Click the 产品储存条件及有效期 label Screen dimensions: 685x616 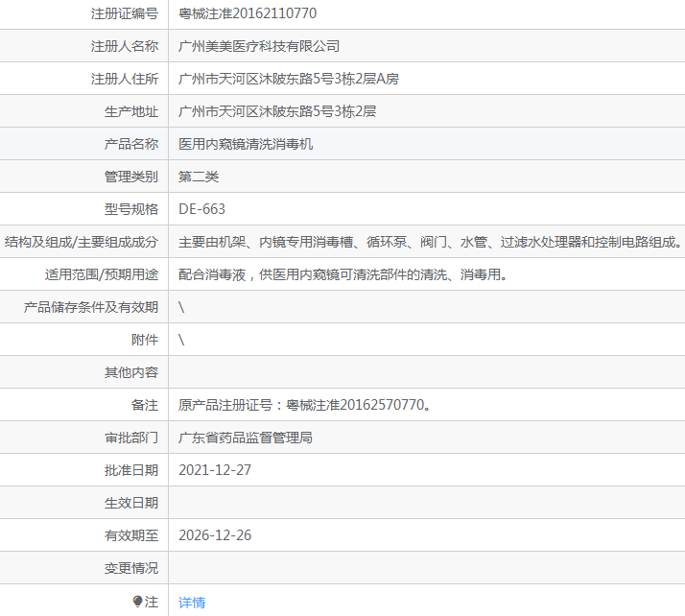coord(91,307)
